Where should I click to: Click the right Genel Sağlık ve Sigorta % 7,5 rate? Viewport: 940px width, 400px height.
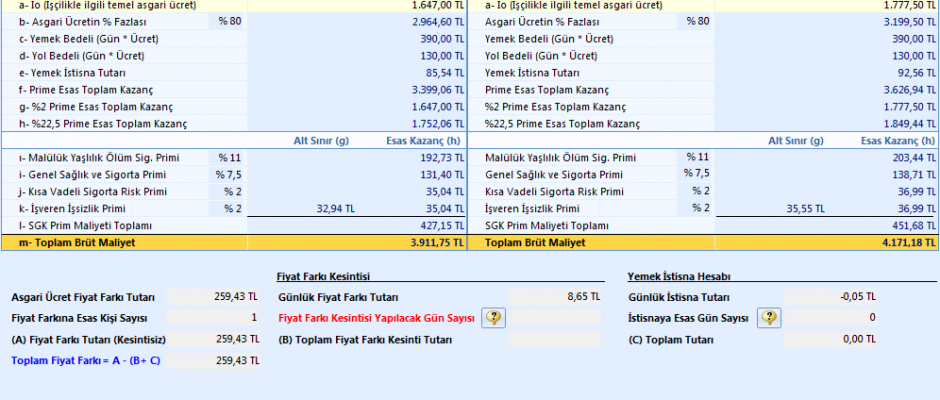(x=696, y=174)
